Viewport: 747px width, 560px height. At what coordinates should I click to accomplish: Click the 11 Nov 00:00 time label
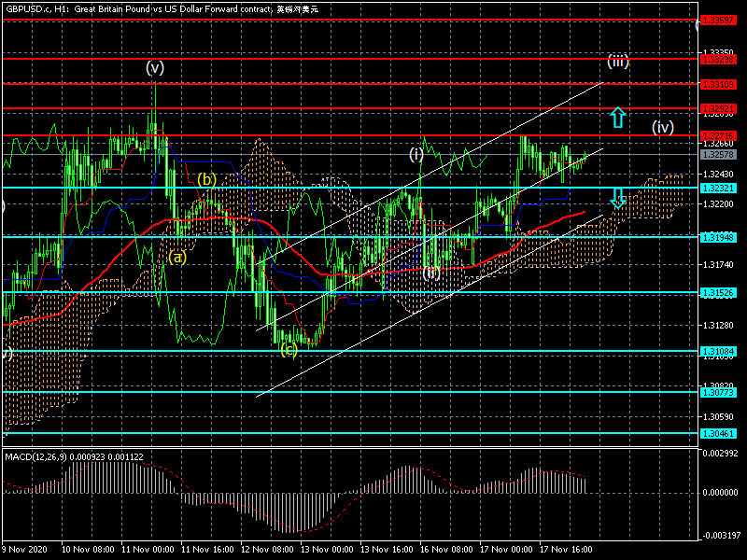[x=148, y=549]
